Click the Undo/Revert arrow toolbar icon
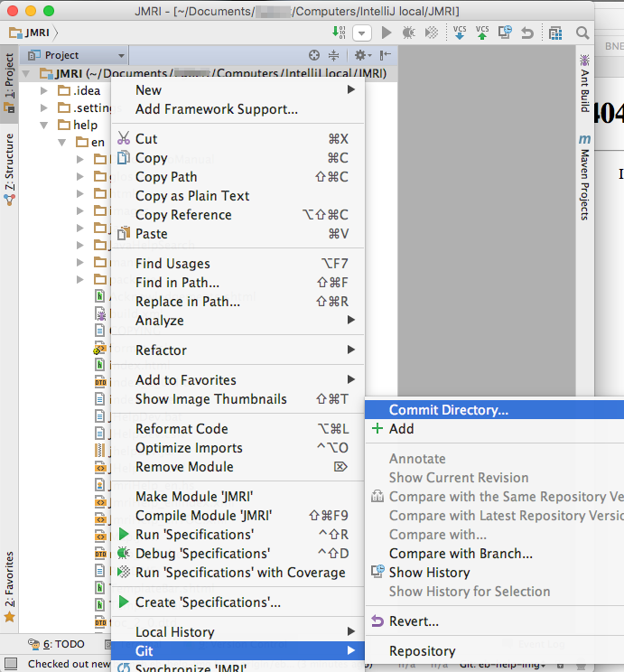This screenshot has height=672, width=624. (527, 33)
